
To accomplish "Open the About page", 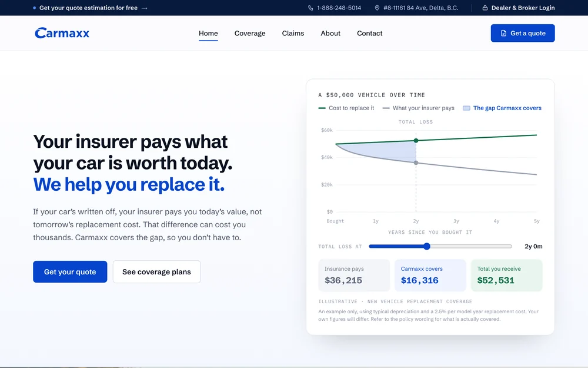I will pyautogui.click(x=330, y=33).
